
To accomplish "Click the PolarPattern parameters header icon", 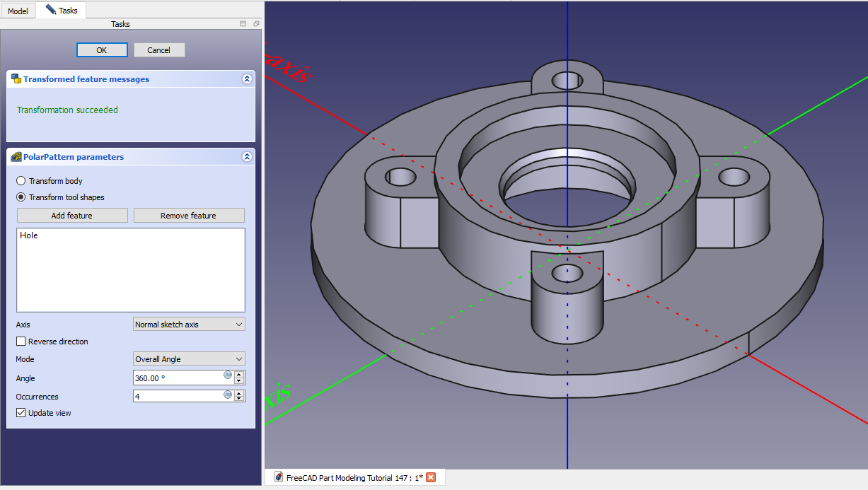I will 16,157.
